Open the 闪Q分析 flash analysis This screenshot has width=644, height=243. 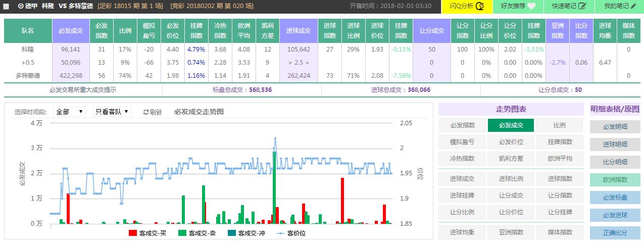point(467,6)
